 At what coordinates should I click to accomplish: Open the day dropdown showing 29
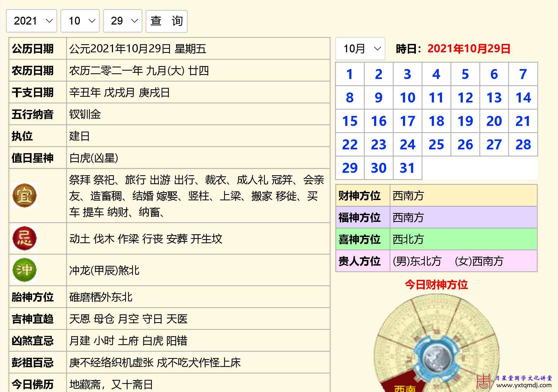tap(123, 21)
